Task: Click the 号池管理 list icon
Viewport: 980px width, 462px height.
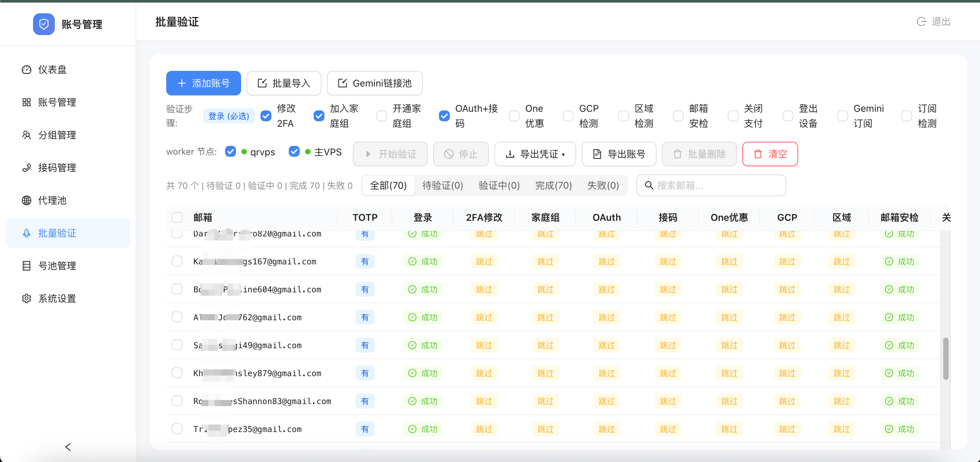Action: click(x=27, y=266)
